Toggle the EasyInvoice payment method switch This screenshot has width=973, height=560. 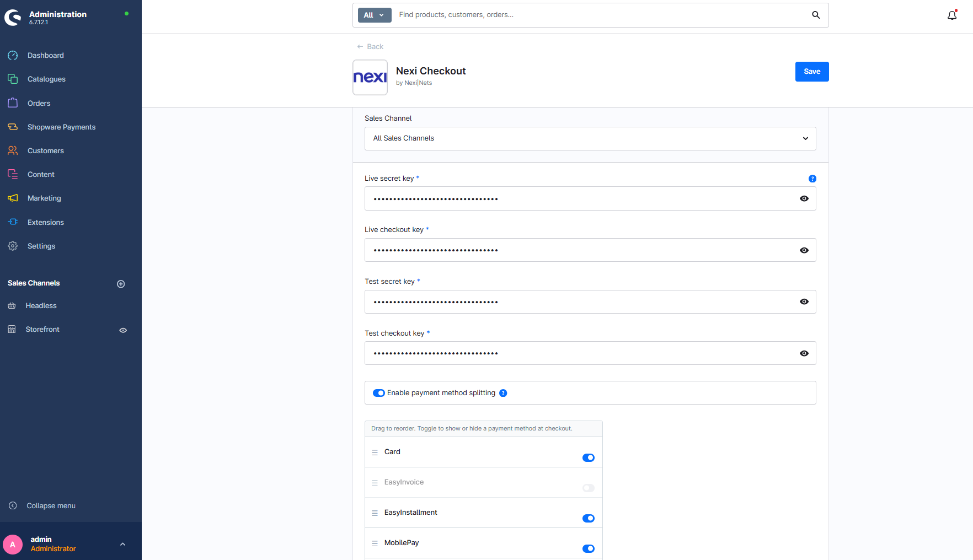(x=589, y=488)
